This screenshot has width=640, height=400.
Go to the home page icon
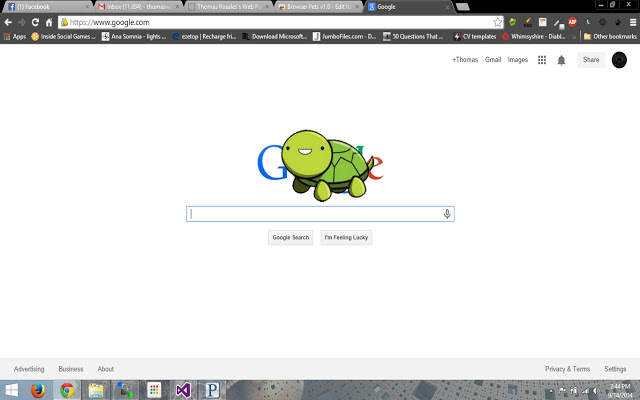(49, 22)
